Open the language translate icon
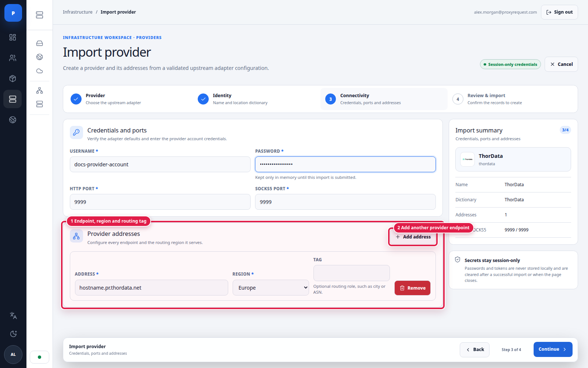This screenshot has height=368, width=588. [13, 315]
